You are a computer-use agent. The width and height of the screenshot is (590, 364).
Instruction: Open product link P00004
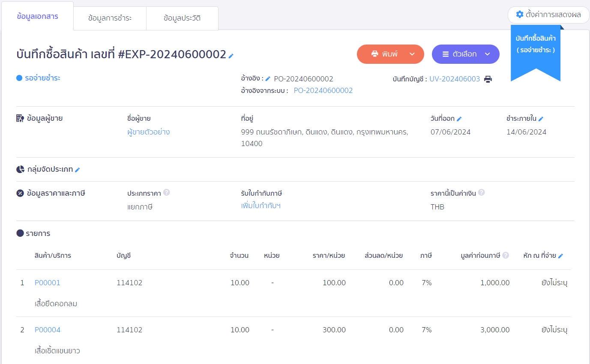pos(48,330)
